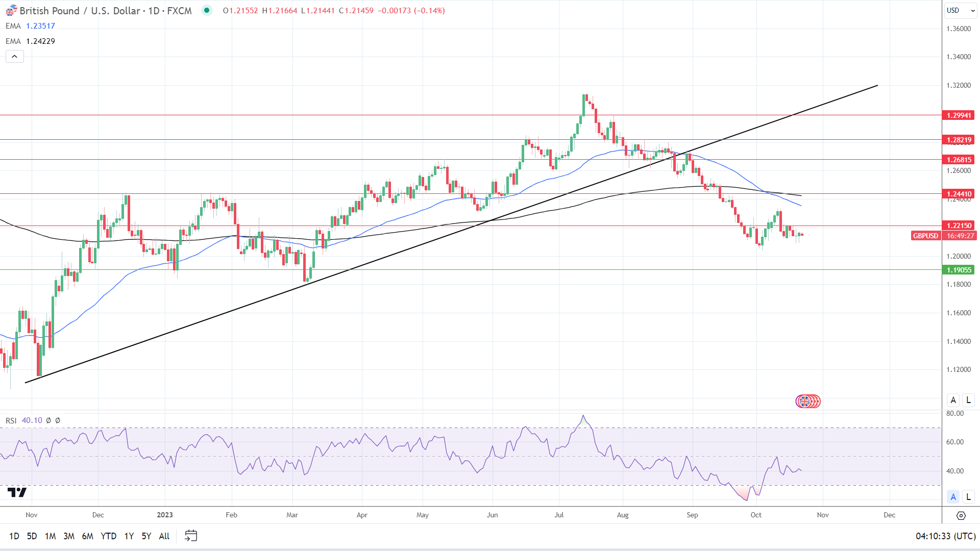Toggle auto scale A on RSI pane
This screenshot has width=980, height=551.
point(953,496)
